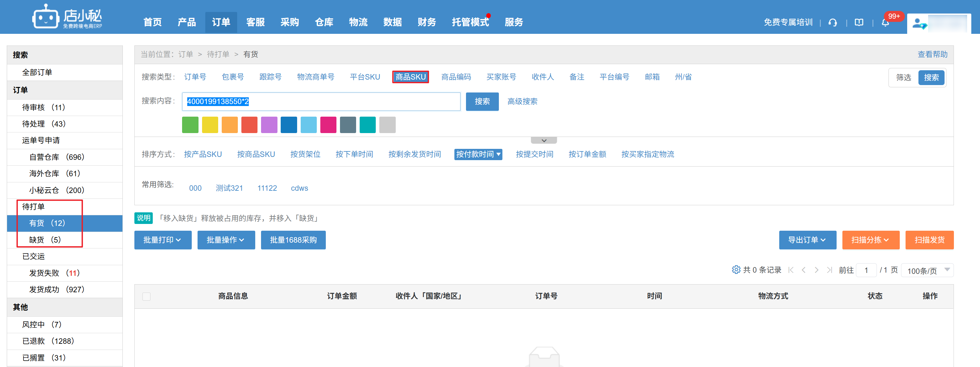This screenshot has height=367, width=980.
Task: Go to the first page arrow
Action: [791, 270]
